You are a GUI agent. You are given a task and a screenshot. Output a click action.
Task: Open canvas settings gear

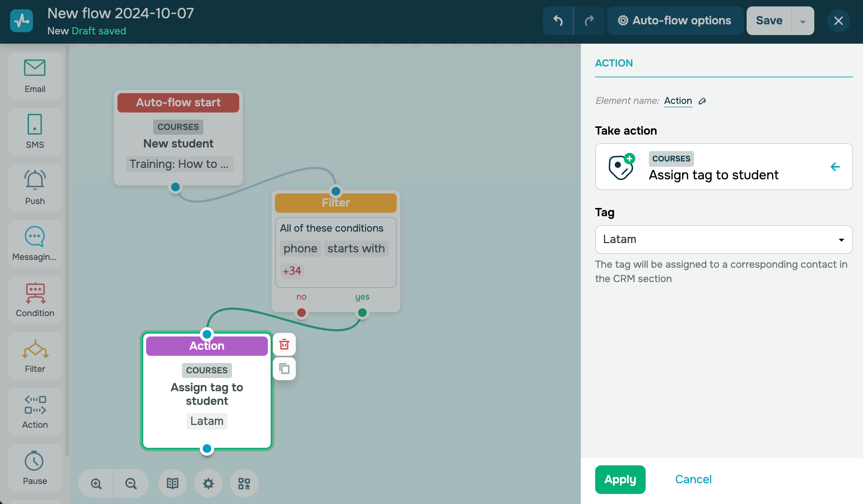[x=208, y=484]
